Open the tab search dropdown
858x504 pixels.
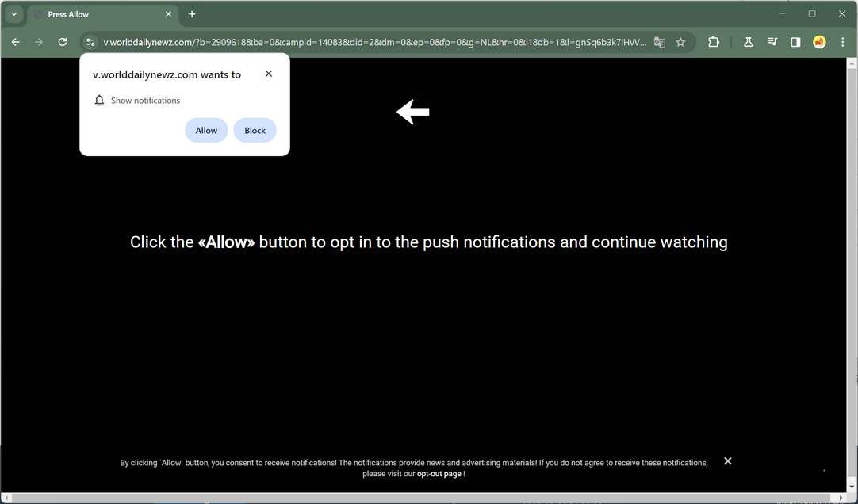point(14,14)
